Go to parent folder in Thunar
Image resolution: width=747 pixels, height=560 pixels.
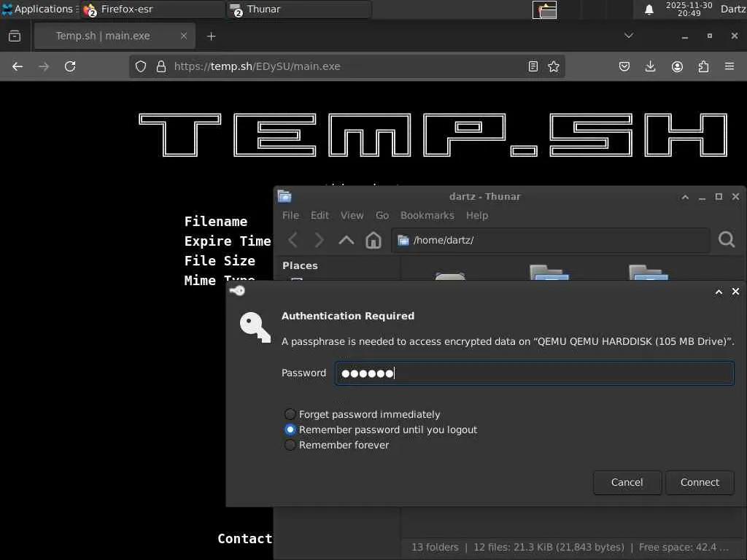(x=347, y=240)
